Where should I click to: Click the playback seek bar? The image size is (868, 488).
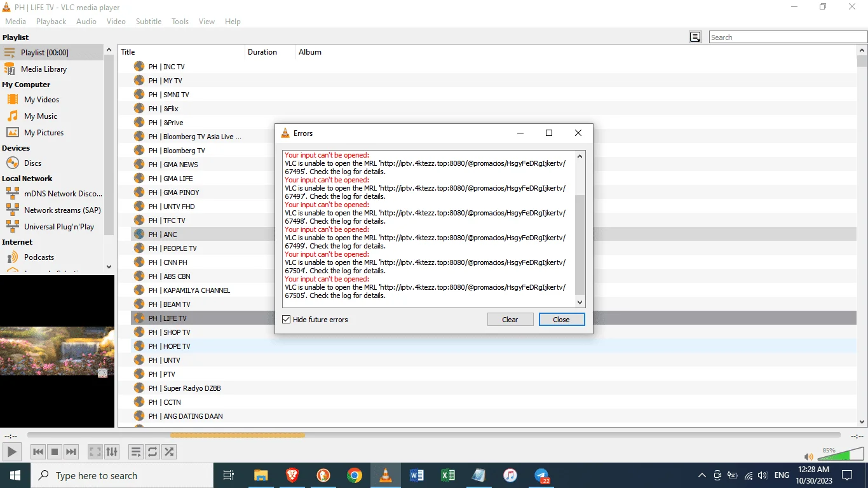click(x=434, y=435)
